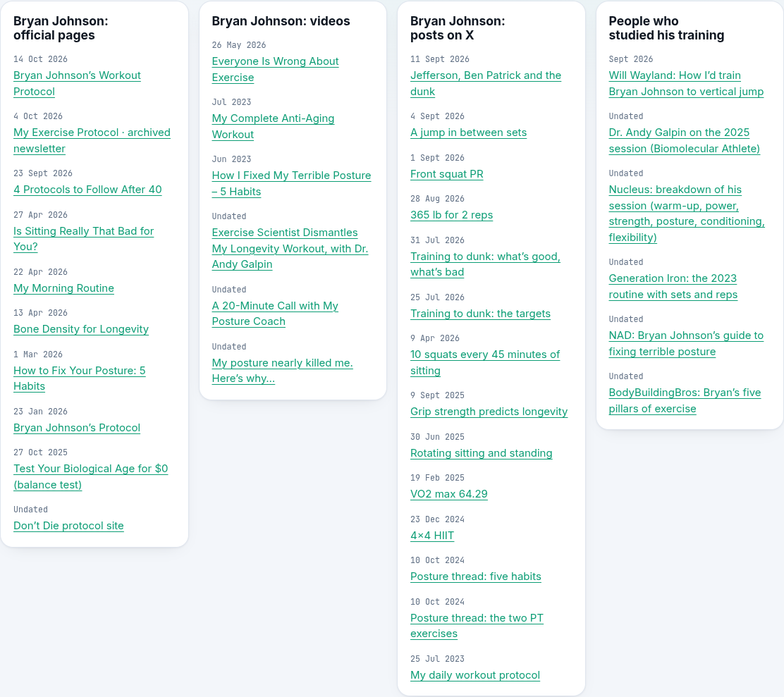
Task: Open Will Wayland vertical jump training article
Action: (686, 83)
